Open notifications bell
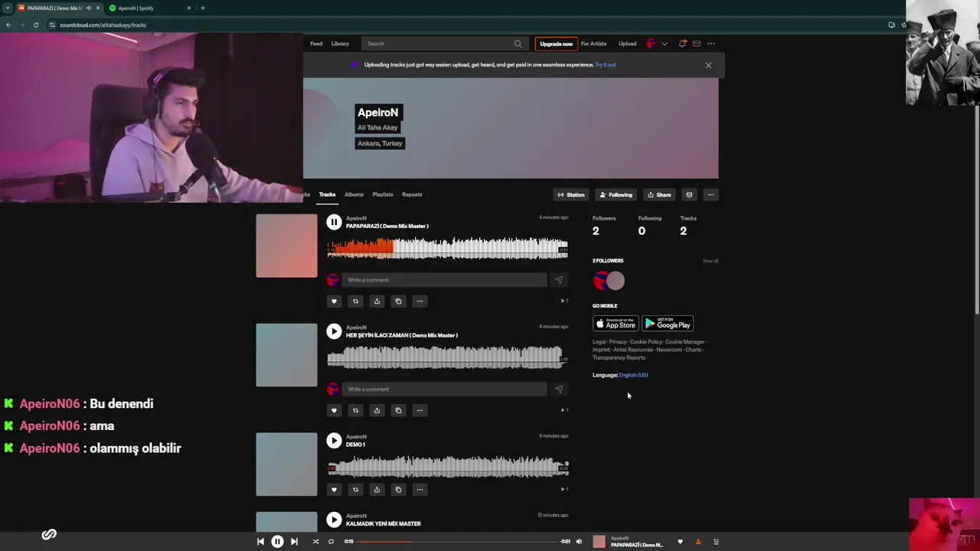980x551 pixels. [x=681, y=44]
